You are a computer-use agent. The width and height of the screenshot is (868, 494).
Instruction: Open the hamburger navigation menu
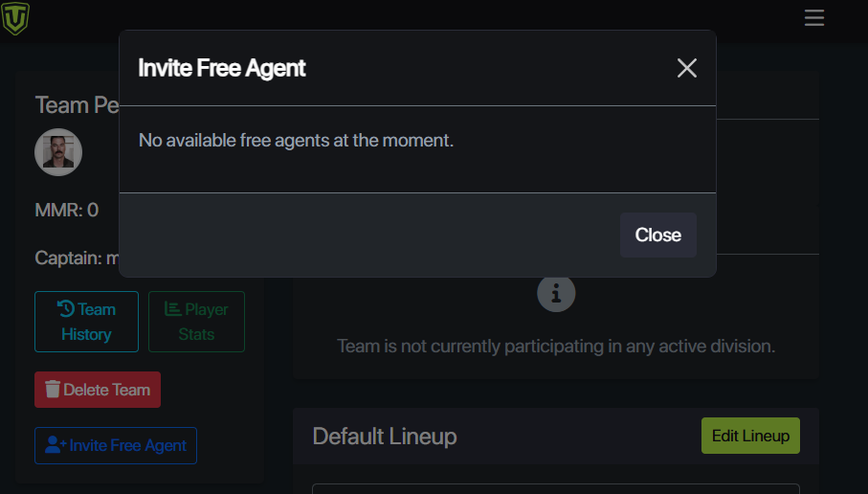814,18
